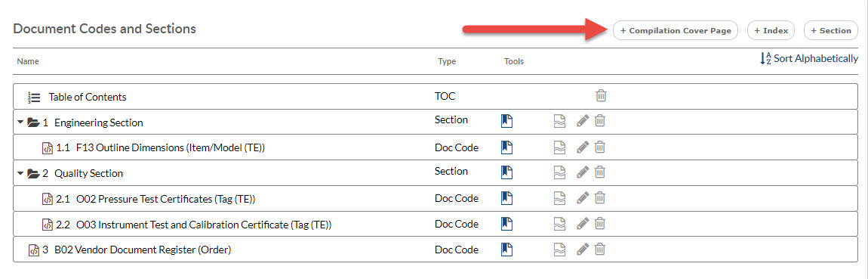Collapse the Quality Section folder
The height and width of the screenshot is (279, 868).
[20, 174]
